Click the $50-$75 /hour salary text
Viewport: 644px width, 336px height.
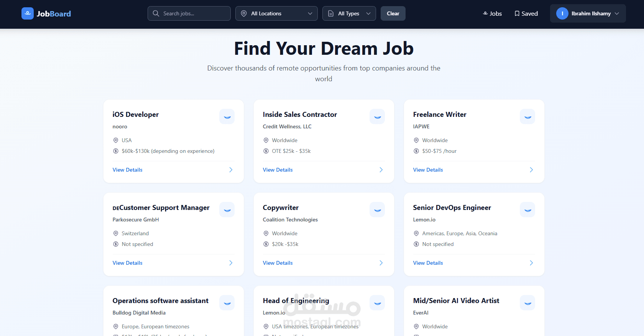(439, 151)
